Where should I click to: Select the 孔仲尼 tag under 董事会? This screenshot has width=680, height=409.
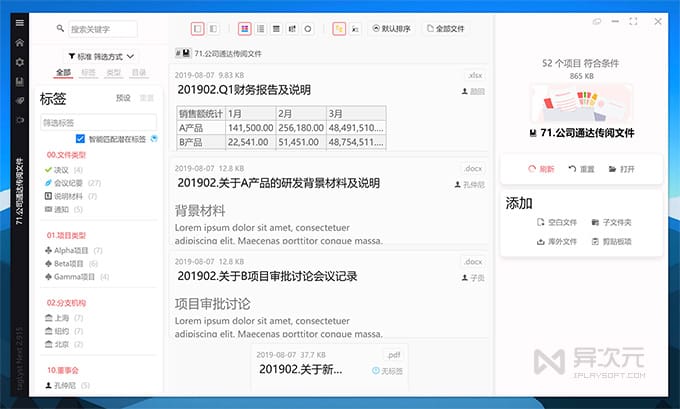[67, 385]
